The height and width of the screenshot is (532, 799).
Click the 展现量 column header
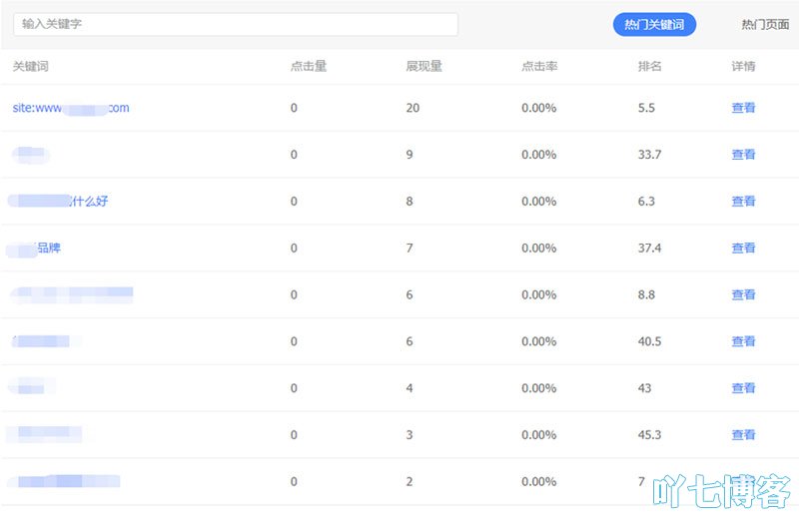tap(423, 66)
